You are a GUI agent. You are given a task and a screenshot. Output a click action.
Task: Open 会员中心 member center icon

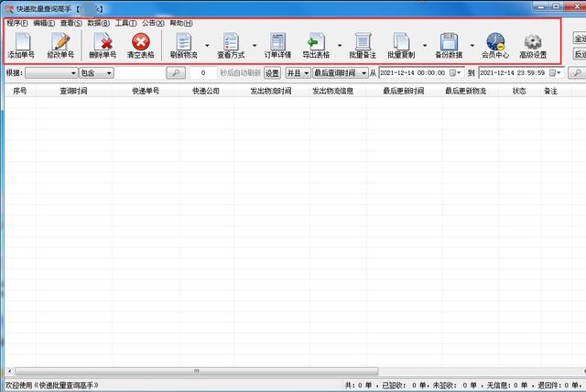(x=495, y=41)
